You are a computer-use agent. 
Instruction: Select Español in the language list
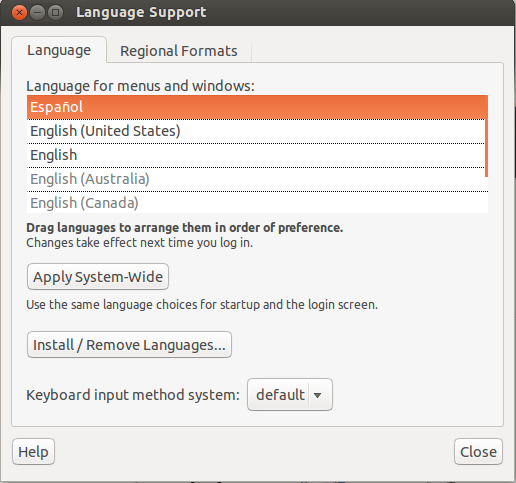256,107
